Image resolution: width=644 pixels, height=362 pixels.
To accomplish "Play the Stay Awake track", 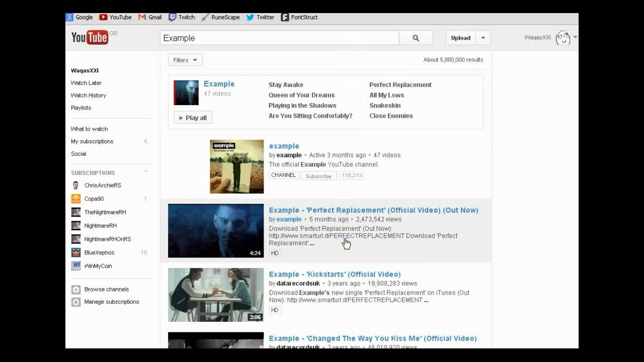I will (286, 85).
